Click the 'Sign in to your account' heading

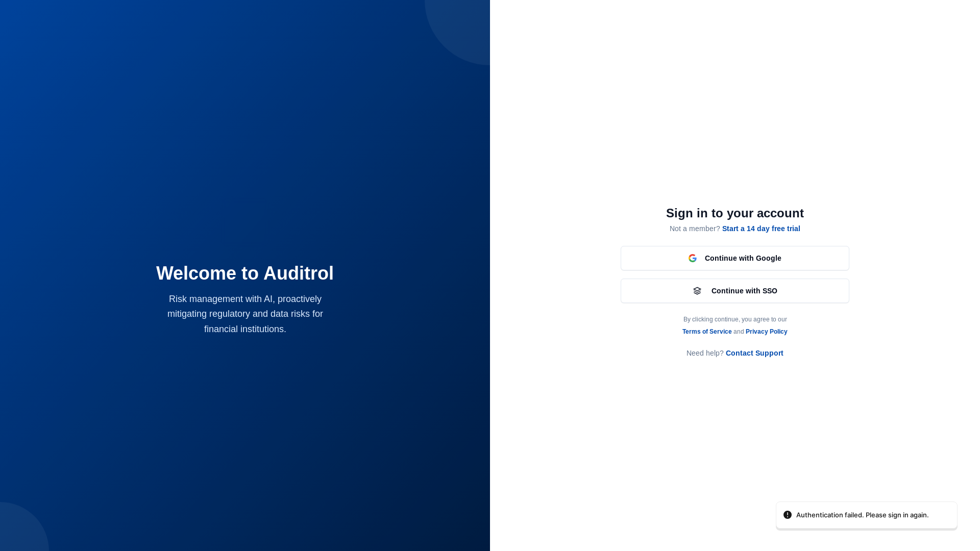pyautogui.click(x=734, y=213)
